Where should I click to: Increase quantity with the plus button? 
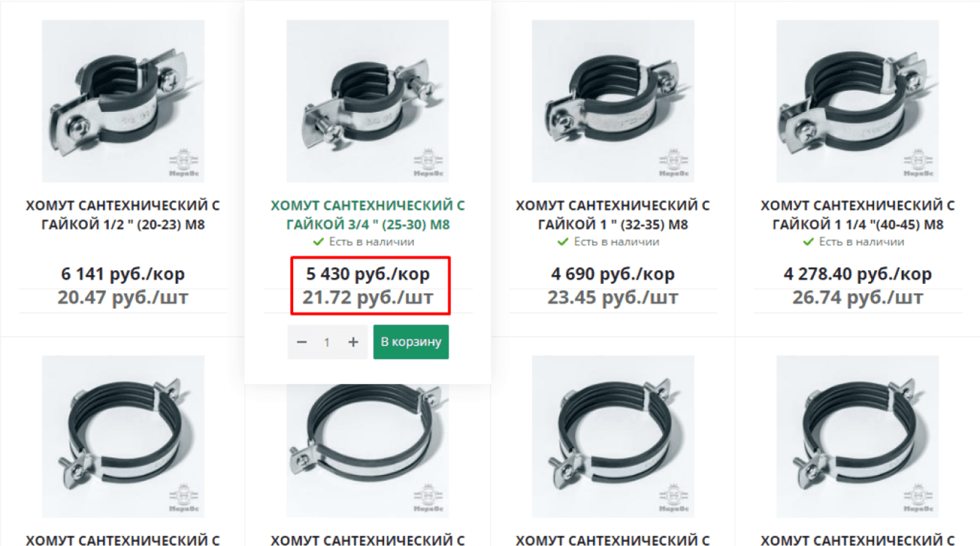[353, 342]
